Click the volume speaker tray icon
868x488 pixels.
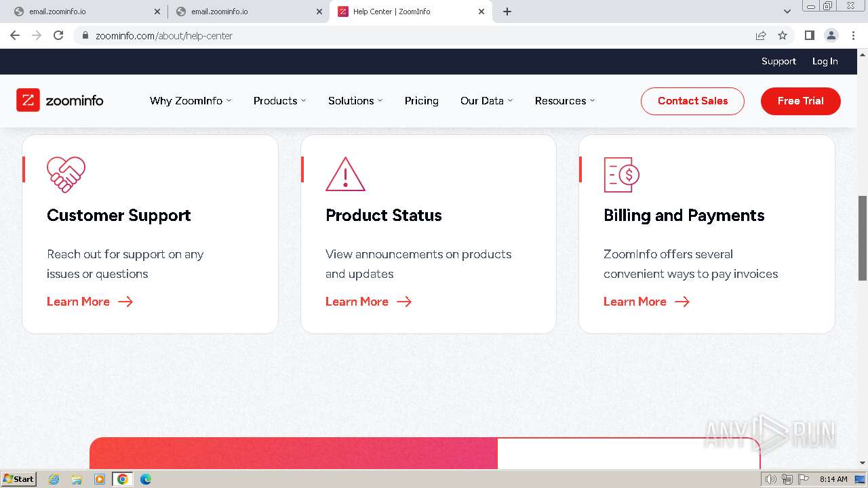pyautogui.click(x=770, y=479)
